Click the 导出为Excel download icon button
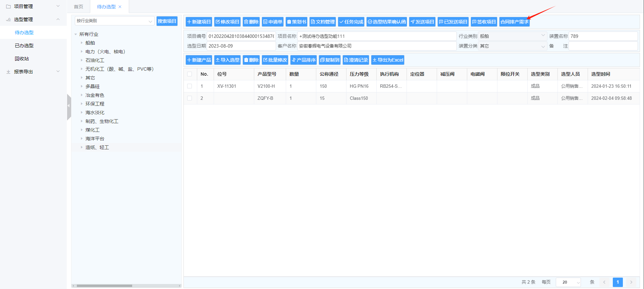 [387, 60]
